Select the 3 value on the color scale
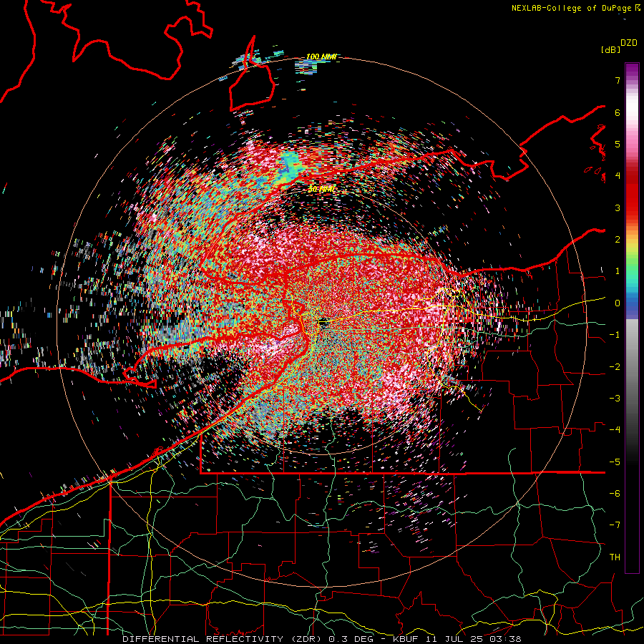This screenshot has height=644, width=644. pyautogui.click(x=618, y=208)
